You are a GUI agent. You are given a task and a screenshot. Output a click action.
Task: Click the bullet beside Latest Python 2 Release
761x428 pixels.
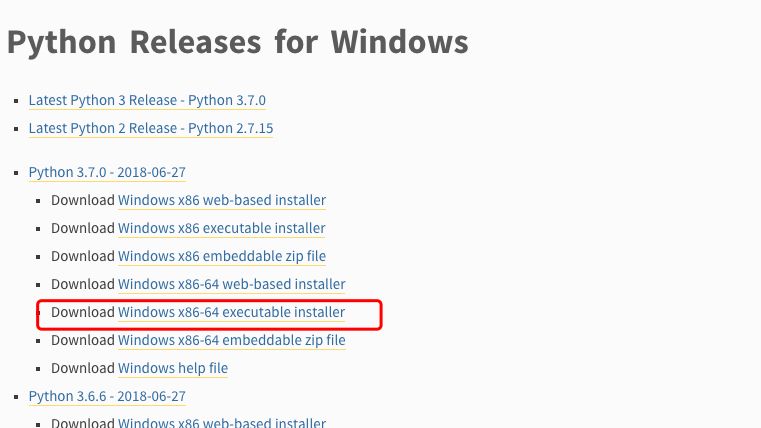coord(17,129)
